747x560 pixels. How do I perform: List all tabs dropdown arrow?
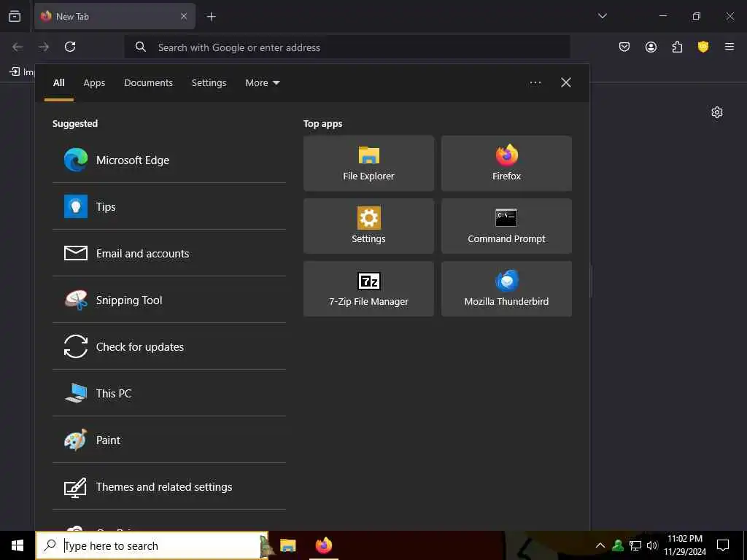click(x=602, y=16)
